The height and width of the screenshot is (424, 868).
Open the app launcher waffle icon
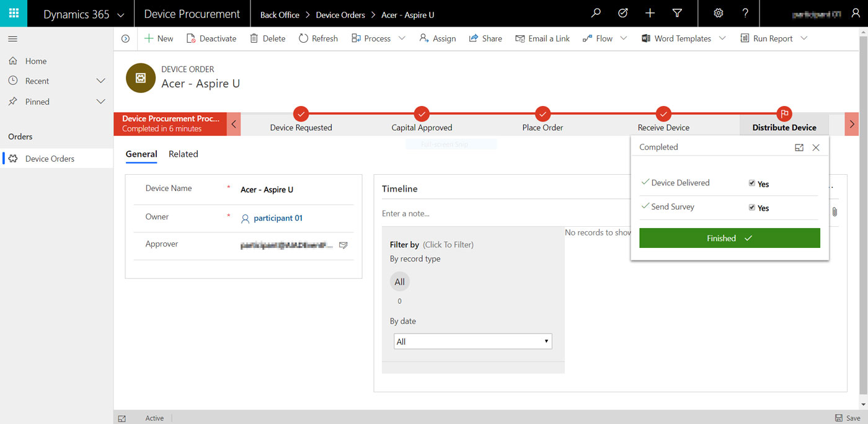click(x=14, y=14)
